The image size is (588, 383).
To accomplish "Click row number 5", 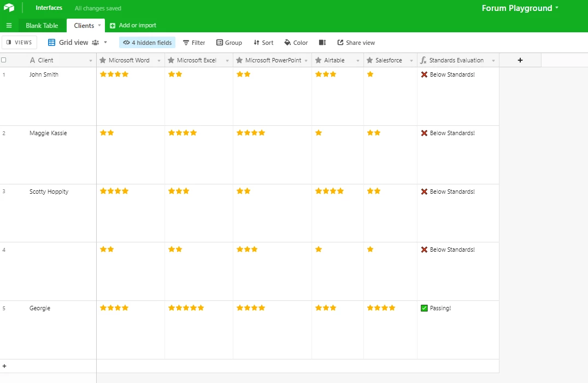I will (x=4, y=308).
